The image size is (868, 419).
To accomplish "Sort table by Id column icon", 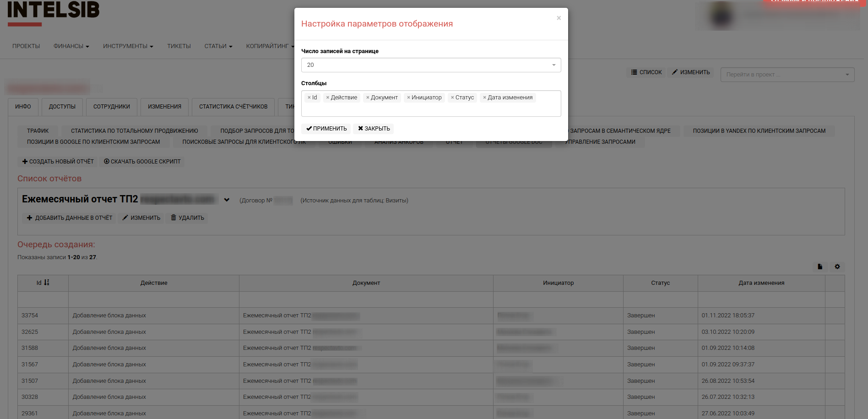I will click(46, 283).
